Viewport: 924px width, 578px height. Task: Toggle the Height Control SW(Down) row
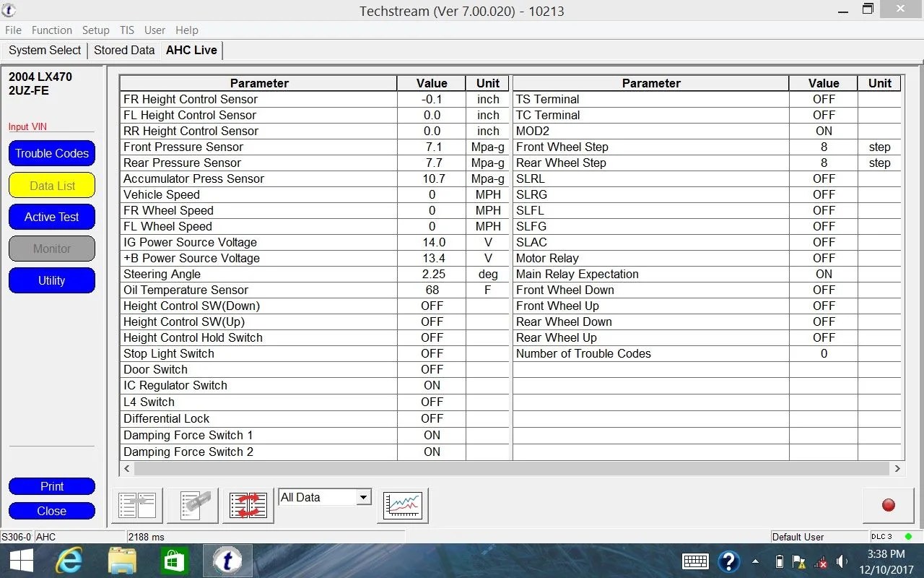(x=260, y=306)
